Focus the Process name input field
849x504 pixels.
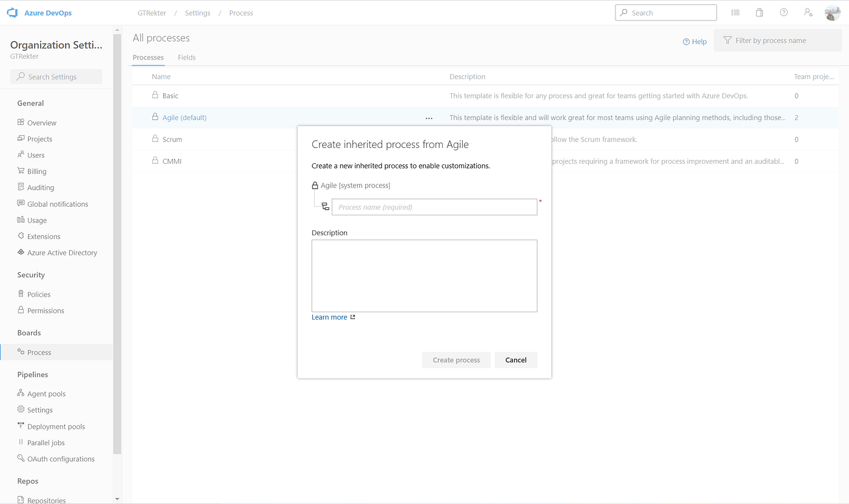434,207
